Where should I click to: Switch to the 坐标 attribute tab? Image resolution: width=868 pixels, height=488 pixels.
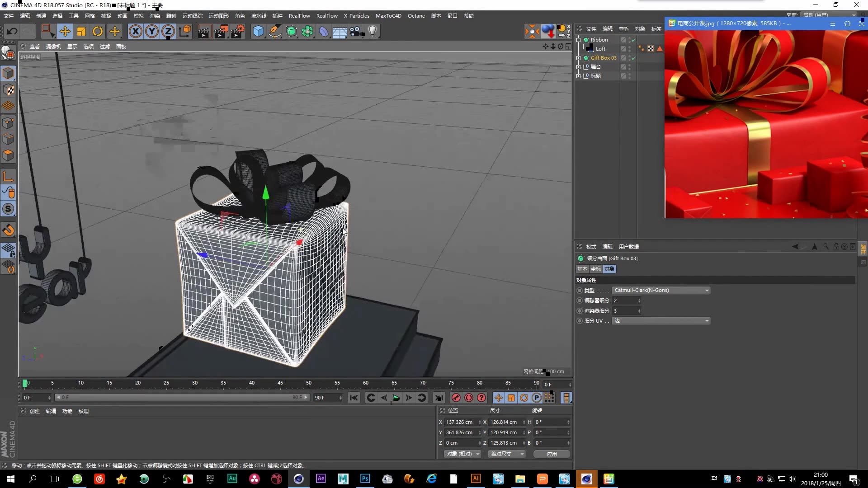(x=595, y=269)
